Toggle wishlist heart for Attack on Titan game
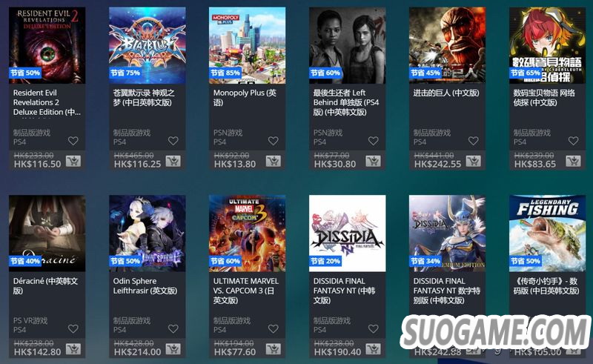593x364 pixels. (x=473, y=141)
